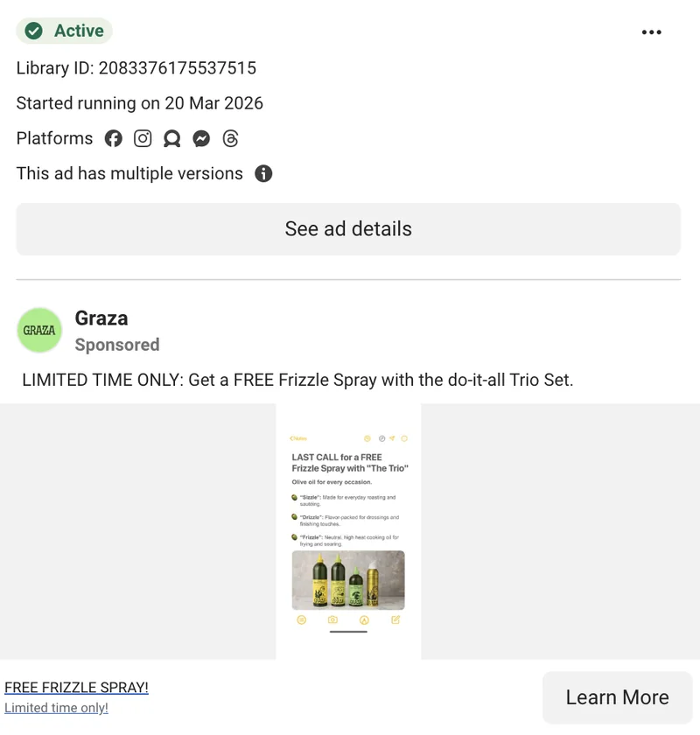Click the compose icon in the Notes preview
Screen dimensions: 700x735
pyautogui.click(x=396, y=619)
